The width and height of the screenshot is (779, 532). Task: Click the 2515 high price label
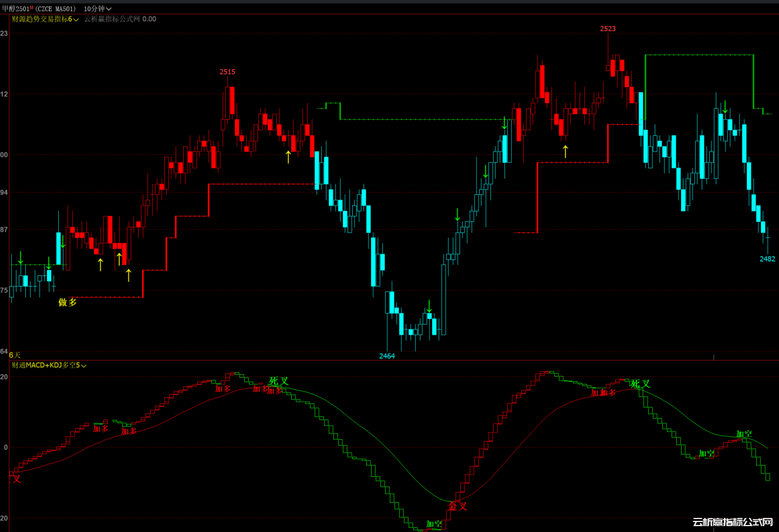pos(227,72)
